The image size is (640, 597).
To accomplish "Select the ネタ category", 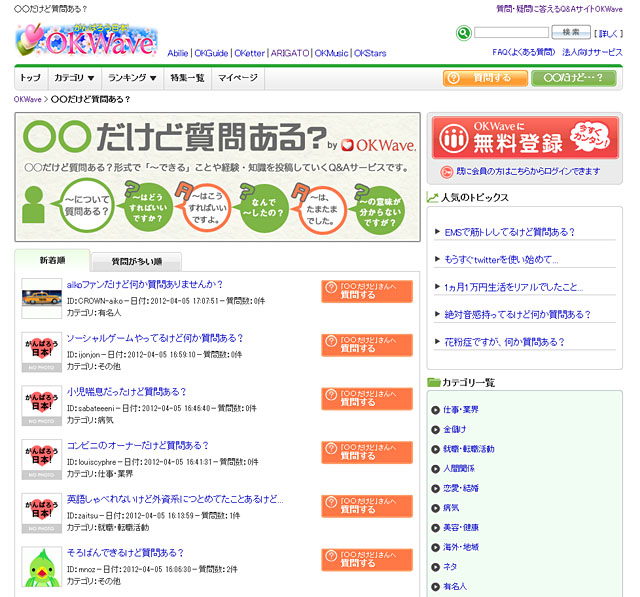I will (x=450, y=566).
